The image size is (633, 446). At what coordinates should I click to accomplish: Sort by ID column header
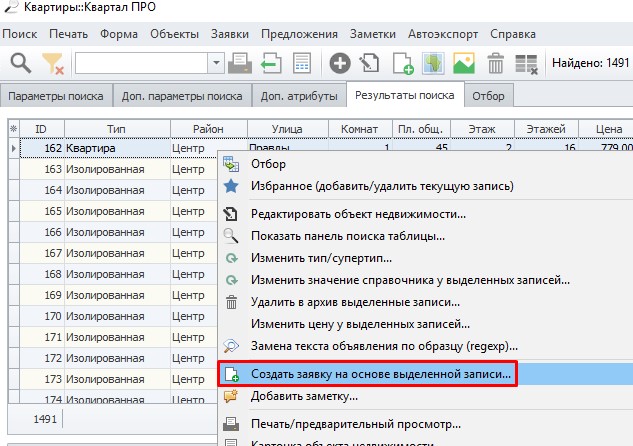41,129
